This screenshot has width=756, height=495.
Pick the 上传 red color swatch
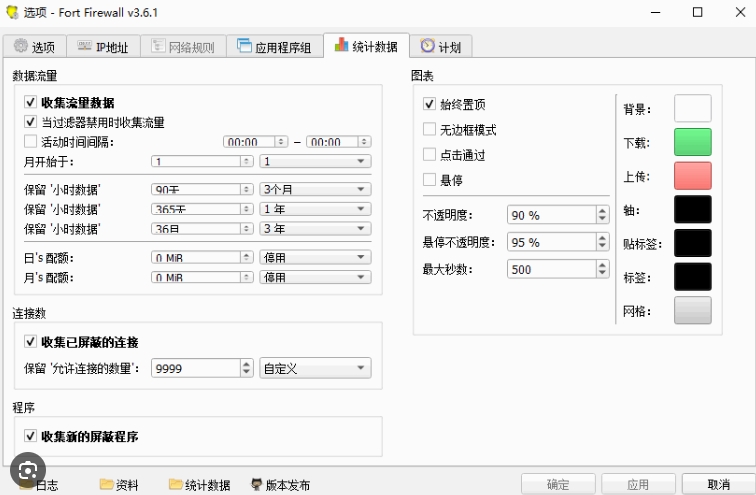(x=692, y=176)
